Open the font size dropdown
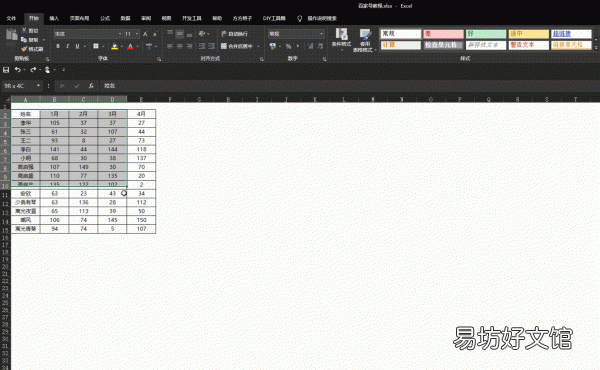The image size is (600, 370). click(137, 34)
